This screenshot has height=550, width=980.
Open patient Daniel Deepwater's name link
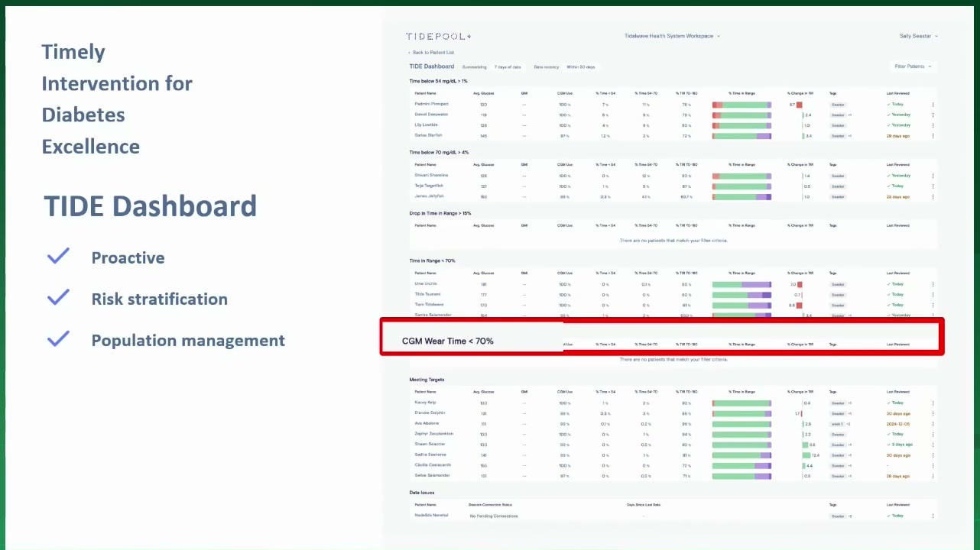click(431, 115)
